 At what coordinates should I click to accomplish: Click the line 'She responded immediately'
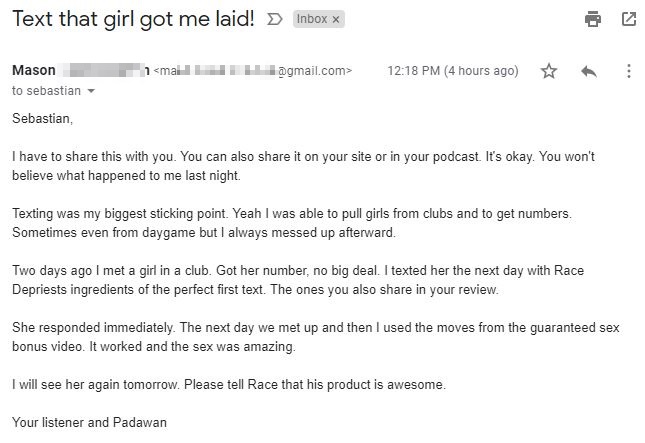pos(94,328)
